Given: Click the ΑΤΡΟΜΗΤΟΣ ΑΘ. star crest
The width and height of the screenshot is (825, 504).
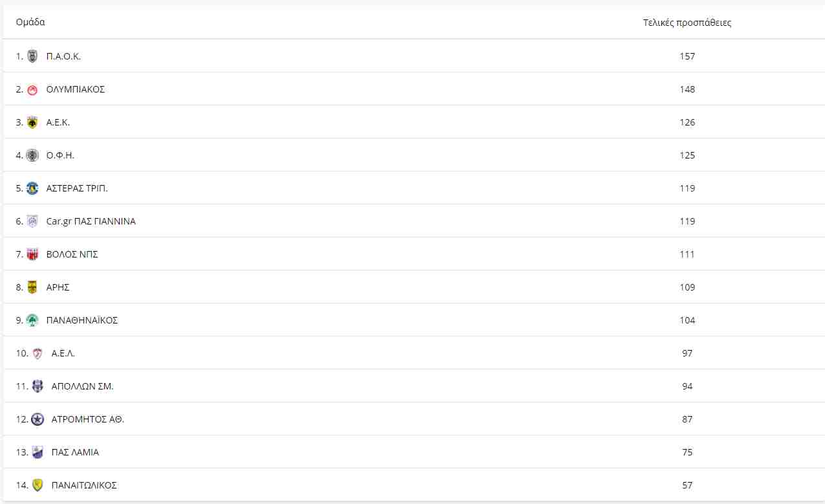Looking at the screenshot, I should click(38, 419).
